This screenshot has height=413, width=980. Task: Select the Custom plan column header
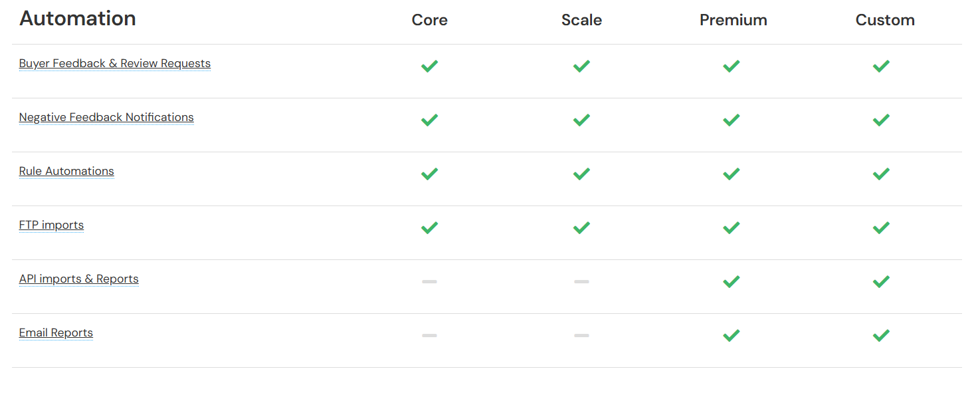pyautogui.click(x=884, y=20)
